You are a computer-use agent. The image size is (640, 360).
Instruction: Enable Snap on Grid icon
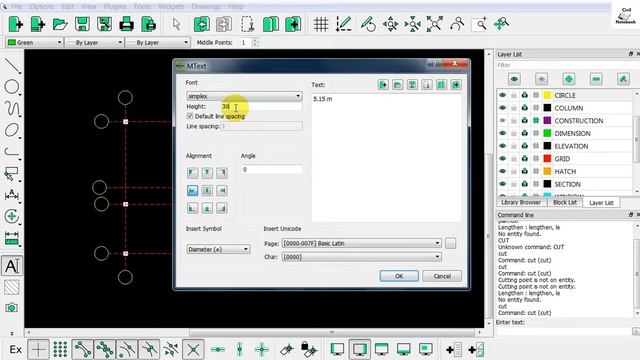(x=60, y=349)
